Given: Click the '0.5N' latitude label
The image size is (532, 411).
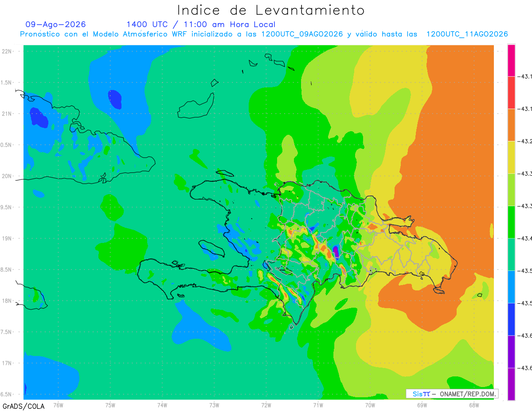Looking at the screenshot, I should pos(7,145).
